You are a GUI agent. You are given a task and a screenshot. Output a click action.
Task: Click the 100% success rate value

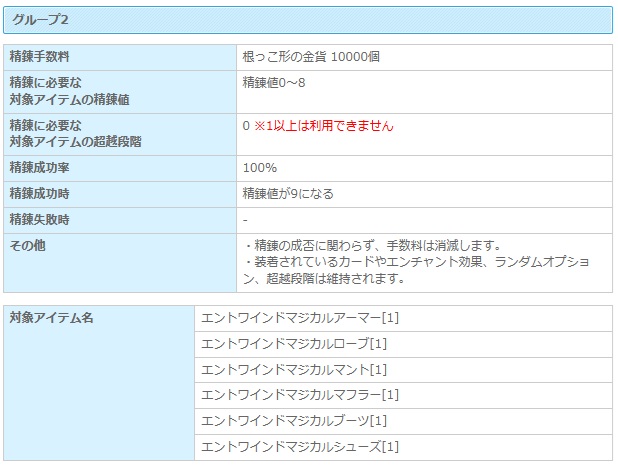click(x=260, y=168)
